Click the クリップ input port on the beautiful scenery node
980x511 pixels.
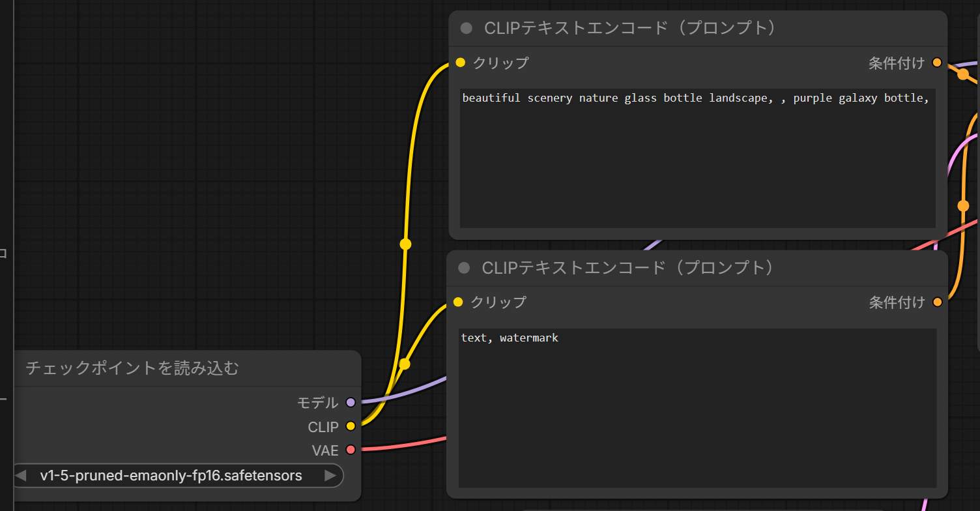461,63
